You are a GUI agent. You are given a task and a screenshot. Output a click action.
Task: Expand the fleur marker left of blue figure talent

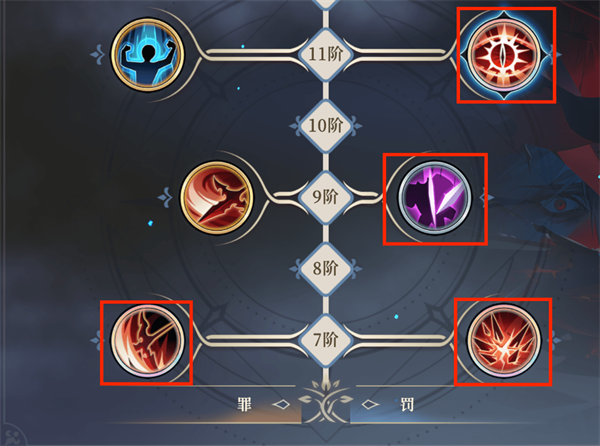pos(97,55)
